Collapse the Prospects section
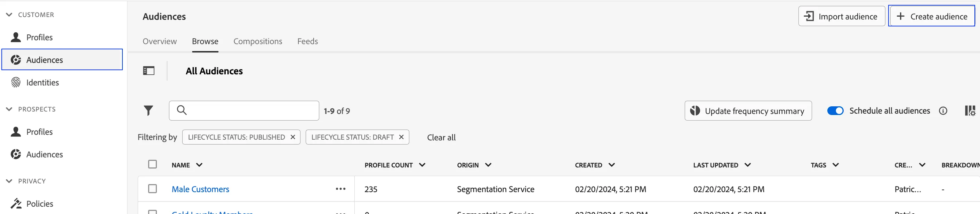Screen dimensions: 980x214 click(x=9, y=109)
